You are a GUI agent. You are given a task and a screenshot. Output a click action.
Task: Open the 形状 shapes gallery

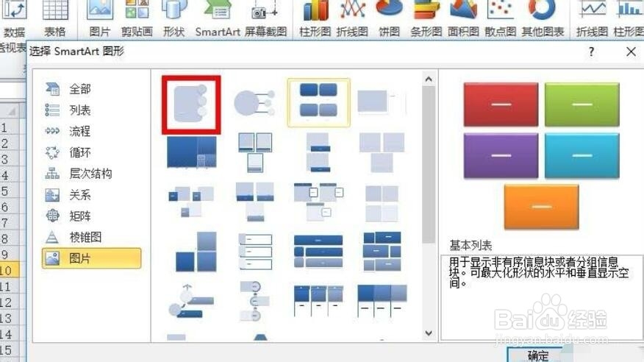tap(173, 18)
